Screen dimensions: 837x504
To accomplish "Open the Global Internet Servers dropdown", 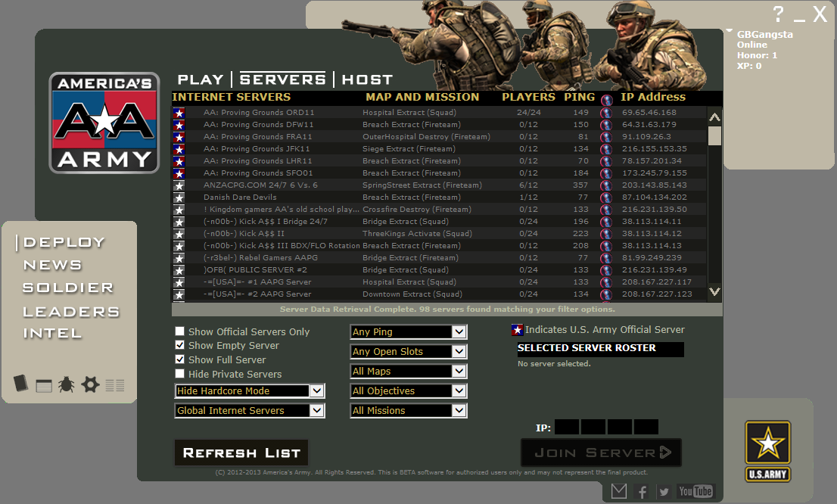I will click(x=249, y=411).
